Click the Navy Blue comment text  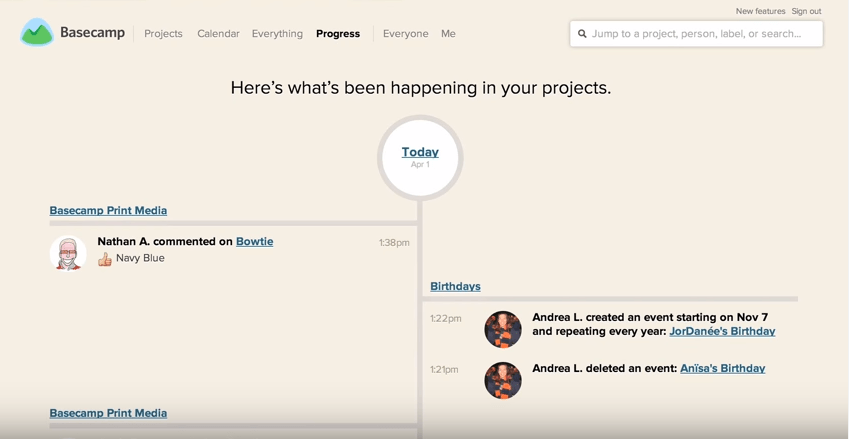(x=140, y=258)
